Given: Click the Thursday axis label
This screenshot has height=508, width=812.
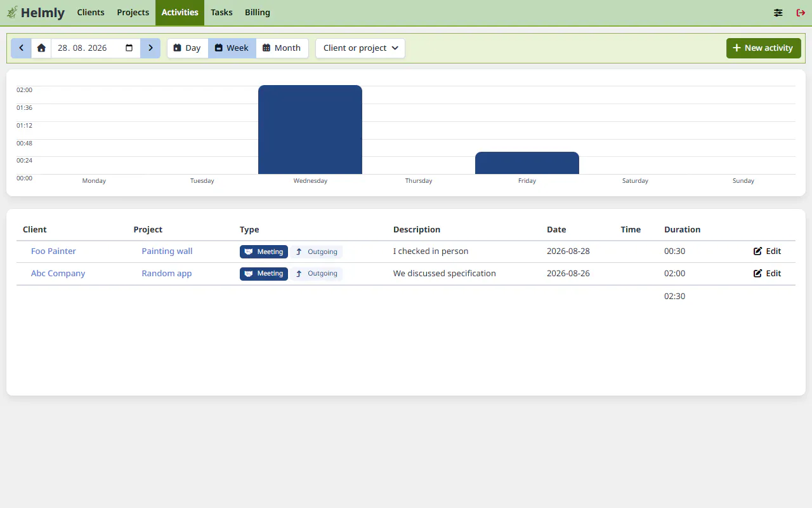Looking at the screenshot, I should (419, 181).
